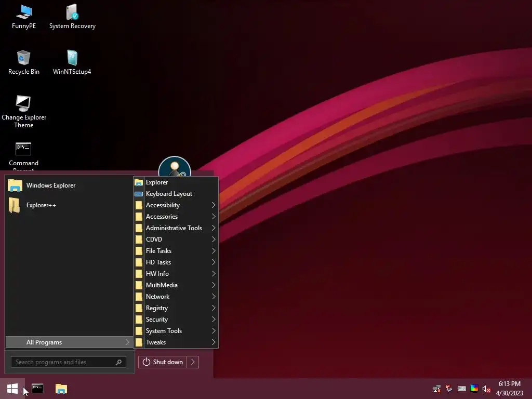The image size is (532, 399).
Task: Click the System Tools folder icon
Action: coord(139,331)
